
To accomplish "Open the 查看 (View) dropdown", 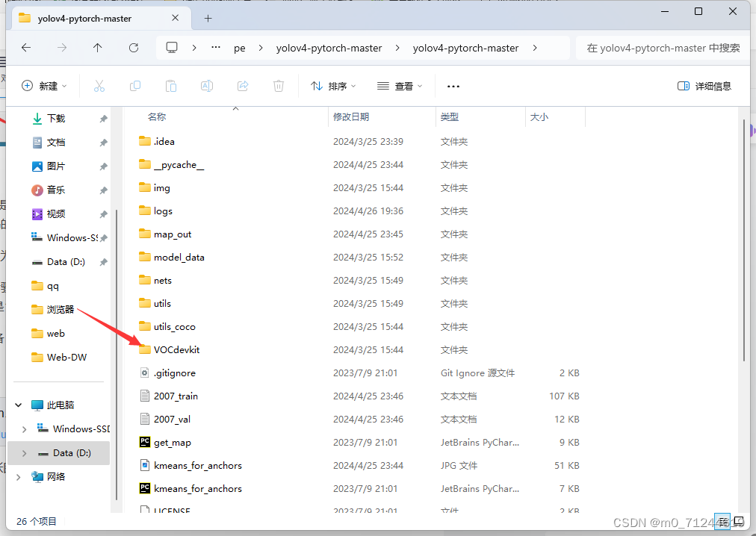I will click(400, 87).
